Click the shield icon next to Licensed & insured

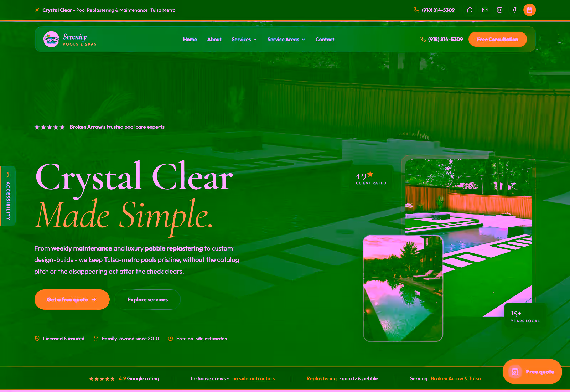click(x=37, y=338)
